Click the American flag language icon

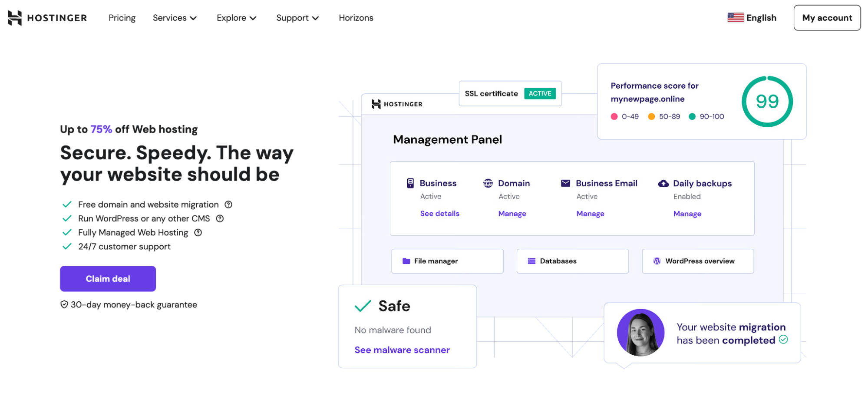point(735,17)
